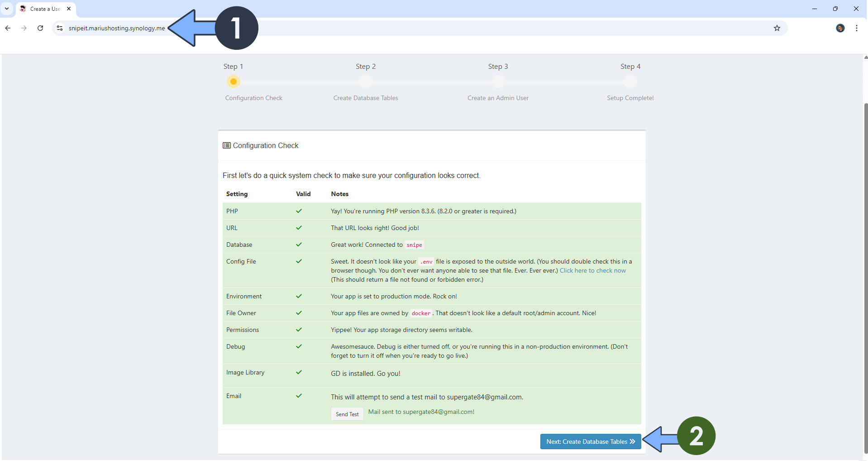Open the Chrome profile avatar
This screenshot has height=461, width=868.
click(x=840, y=28)
